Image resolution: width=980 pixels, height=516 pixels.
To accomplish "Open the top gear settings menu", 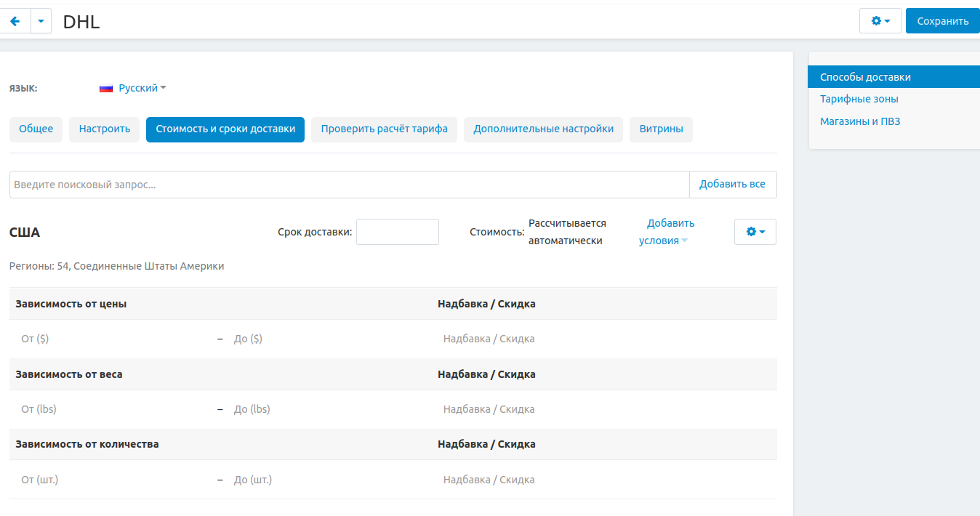I will [x=880, y=21].
